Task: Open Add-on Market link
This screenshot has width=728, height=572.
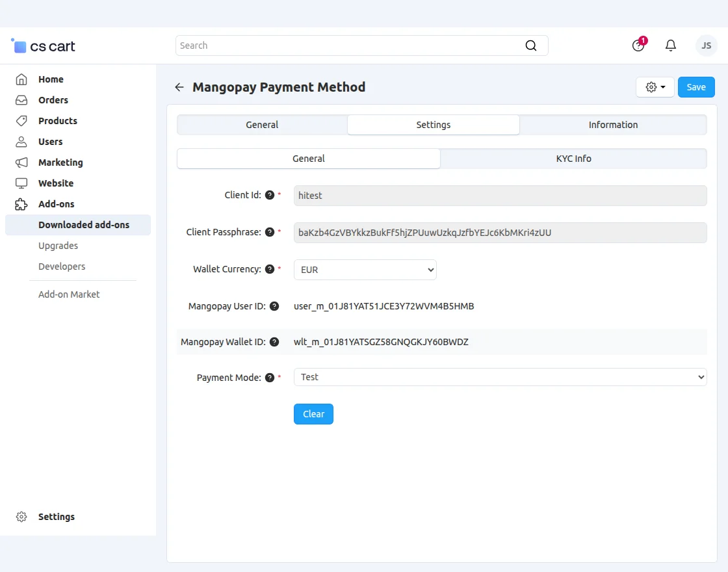Action: coord(69,294)
